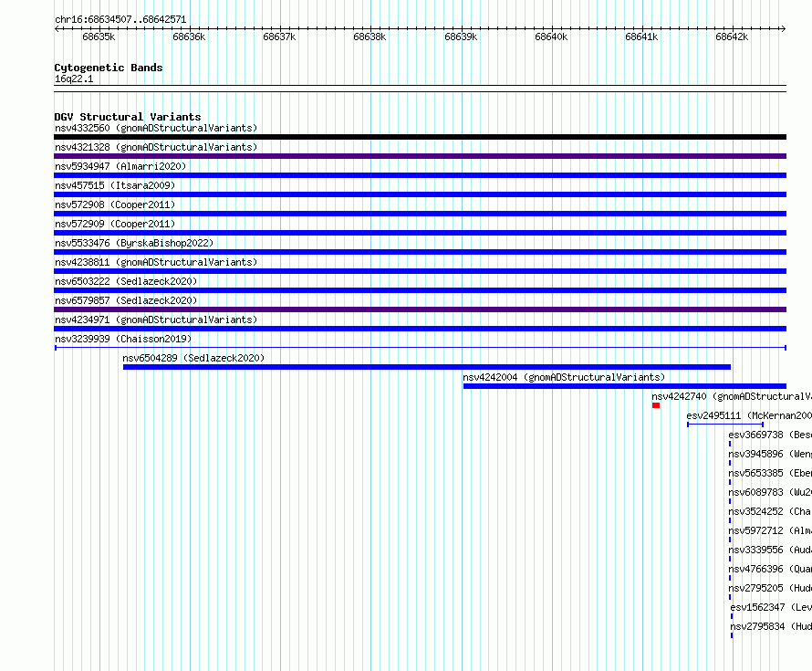Click the 68640k ruler tick label
812x671 pixels.
551,37
